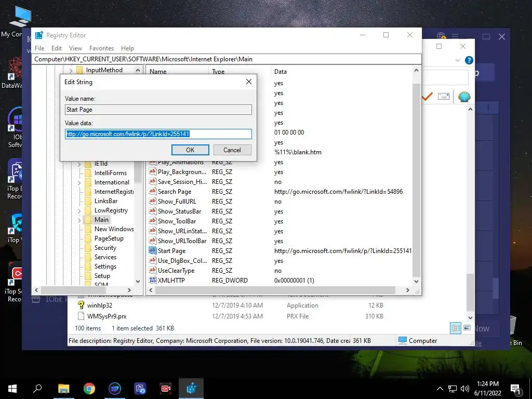
Task: Click right arrow of values horizontal scrollbar
Action: pyautogui.click(x=407, y=290)
